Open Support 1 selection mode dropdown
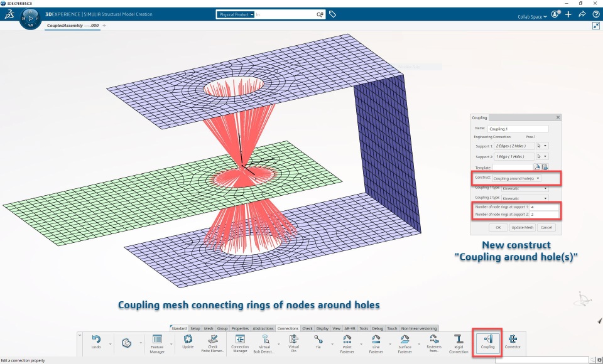 coord(542,146)
